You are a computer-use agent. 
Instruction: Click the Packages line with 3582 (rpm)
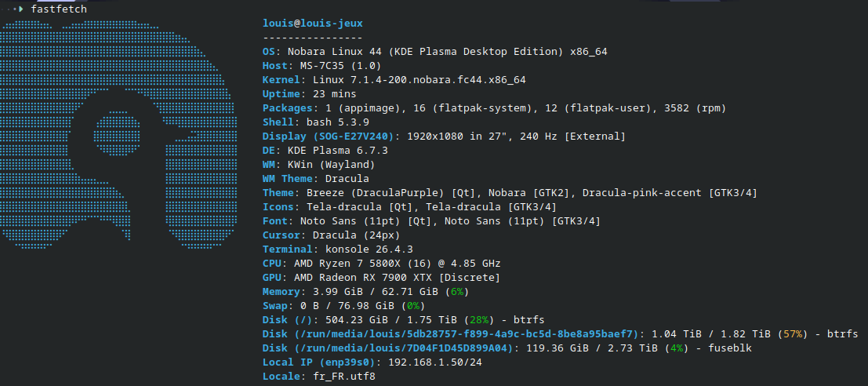[494, 108]
